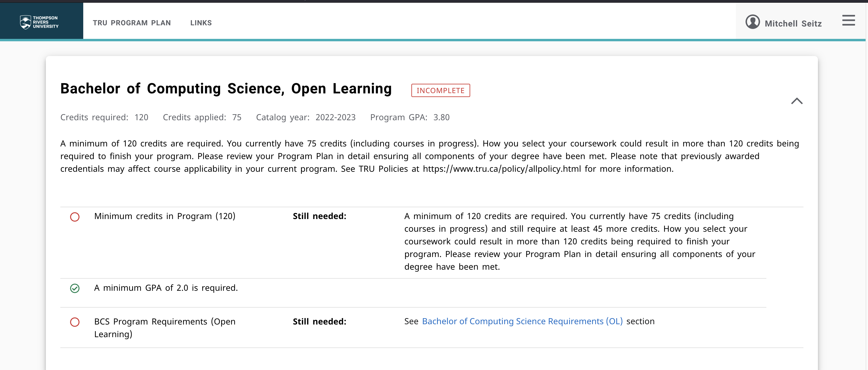Open the hamburger menu icon

[x=848, y=20]
